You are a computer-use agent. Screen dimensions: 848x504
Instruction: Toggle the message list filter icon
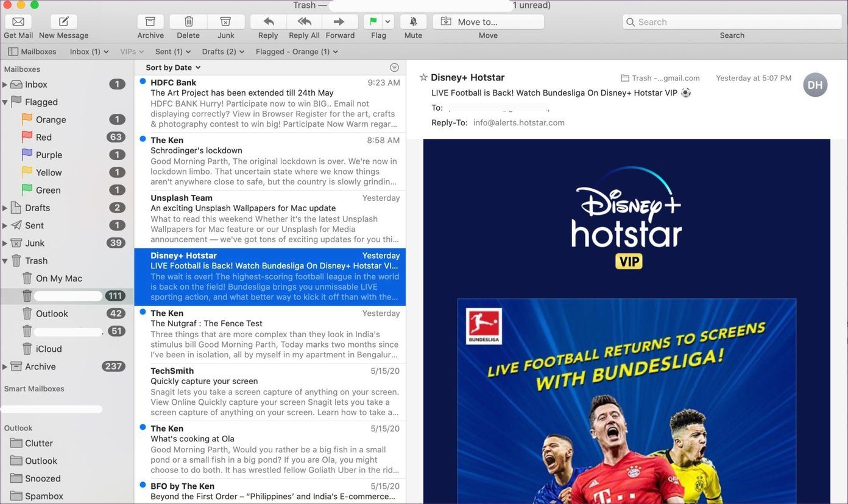[394, 68]
